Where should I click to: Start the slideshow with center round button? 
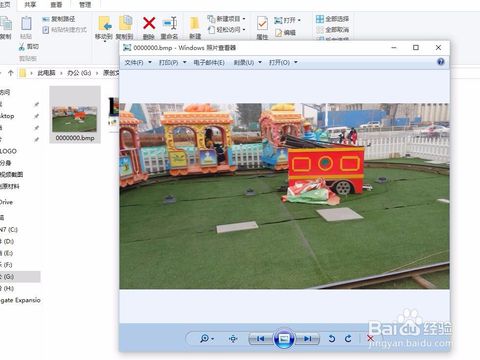click(x=284, y=339)
